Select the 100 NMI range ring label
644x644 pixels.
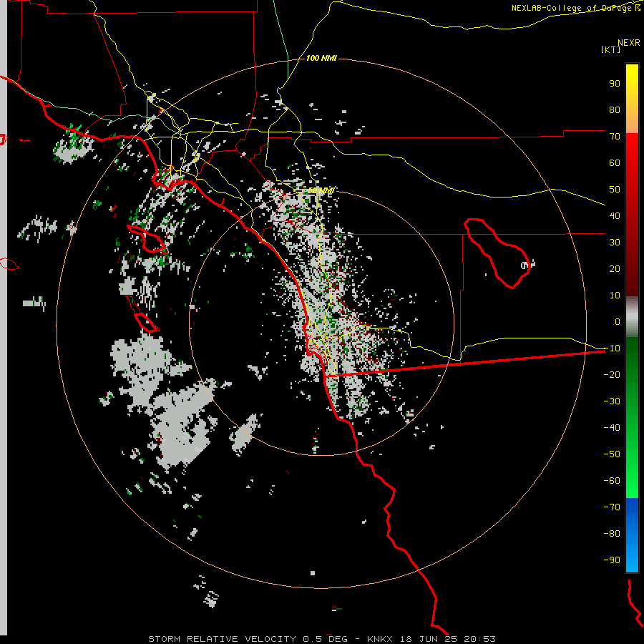point(321,59)
